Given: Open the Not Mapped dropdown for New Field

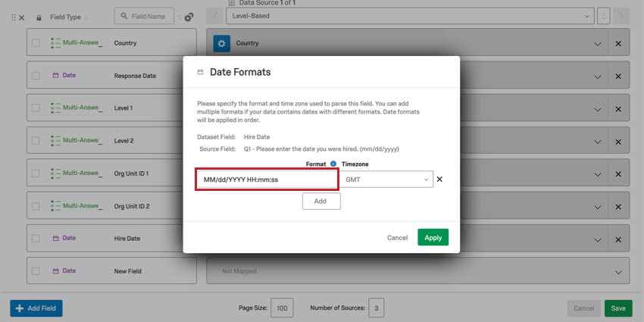Looking at the screenshot, I should 417,270.
